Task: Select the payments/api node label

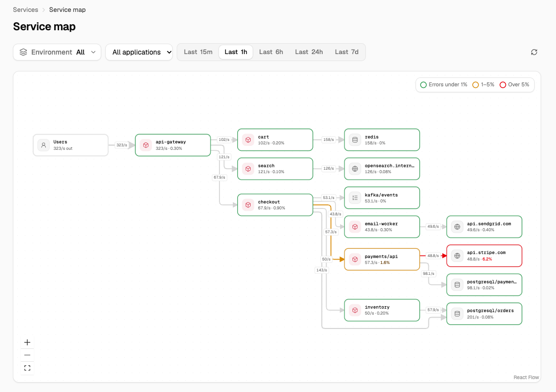Action: [x=381, y=257]
